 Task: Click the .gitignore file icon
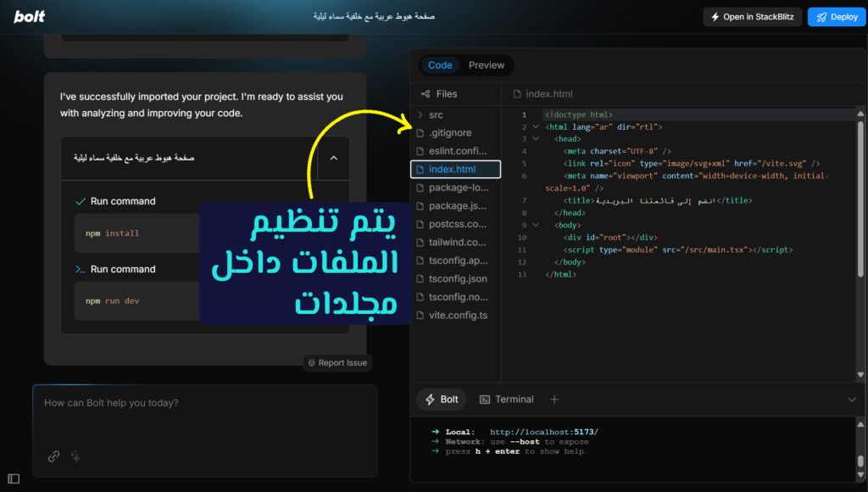click(420, 133)
